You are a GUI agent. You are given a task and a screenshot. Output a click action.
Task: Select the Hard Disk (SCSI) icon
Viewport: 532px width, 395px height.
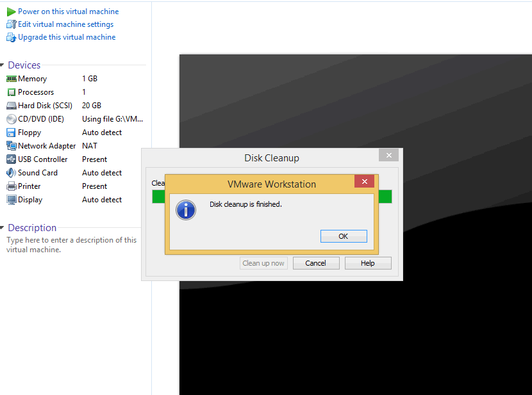coord(11,106)
